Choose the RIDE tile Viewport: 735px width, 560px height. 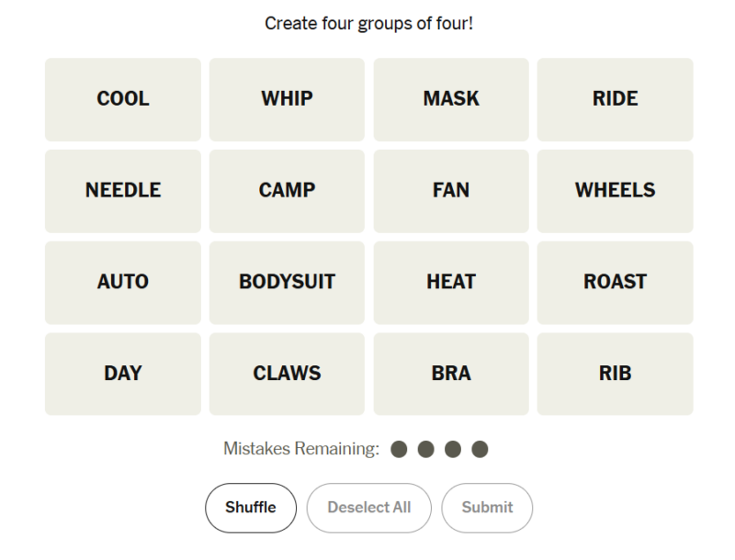pyautogui.click(x=615, y=99)
